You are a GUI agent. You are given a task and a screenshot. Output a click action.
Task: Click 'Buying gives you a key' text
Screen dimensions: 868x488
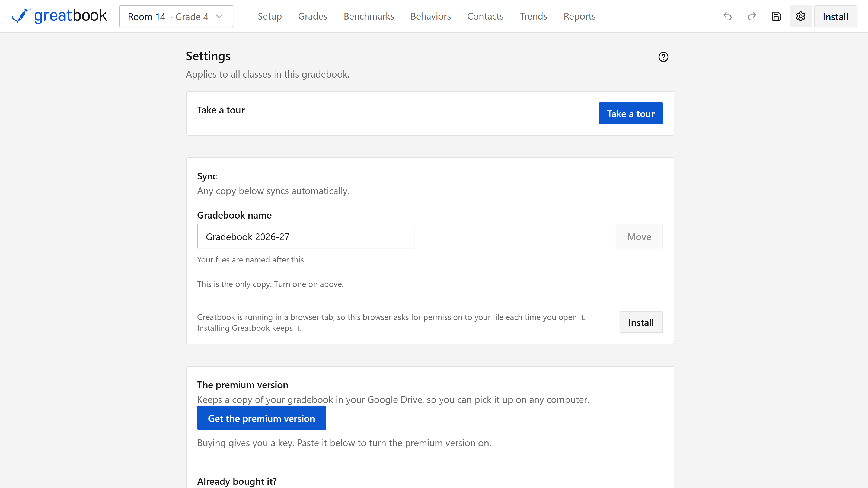point(246,443)
